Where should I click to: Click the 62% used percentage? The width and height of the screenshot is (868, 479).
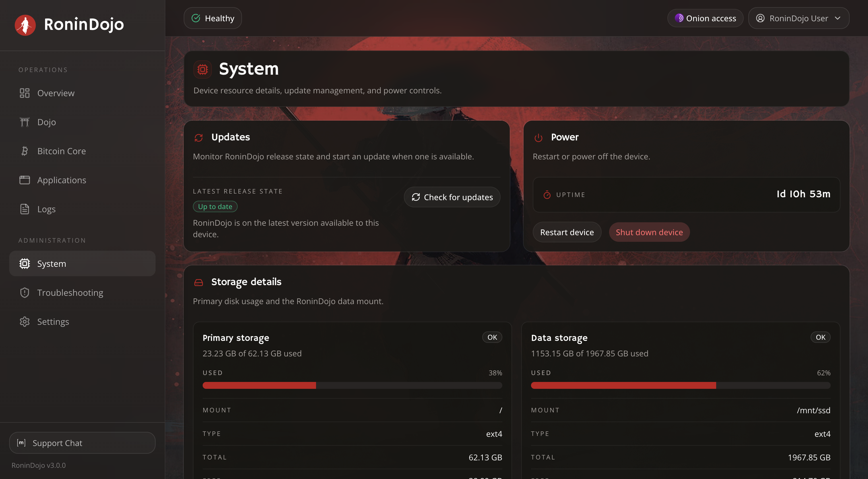(x=824, y=373)
